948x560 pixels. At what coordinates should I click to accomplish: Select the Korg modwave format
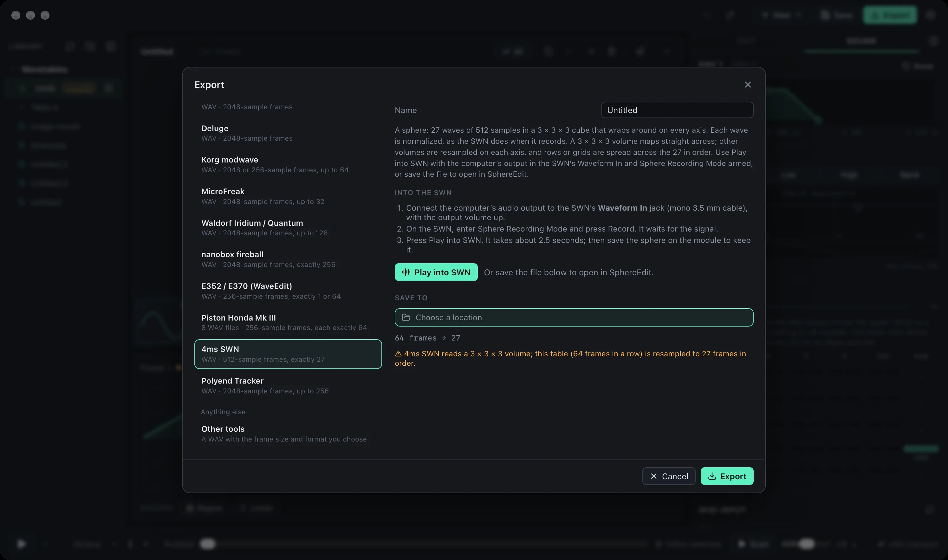[288, 164]
